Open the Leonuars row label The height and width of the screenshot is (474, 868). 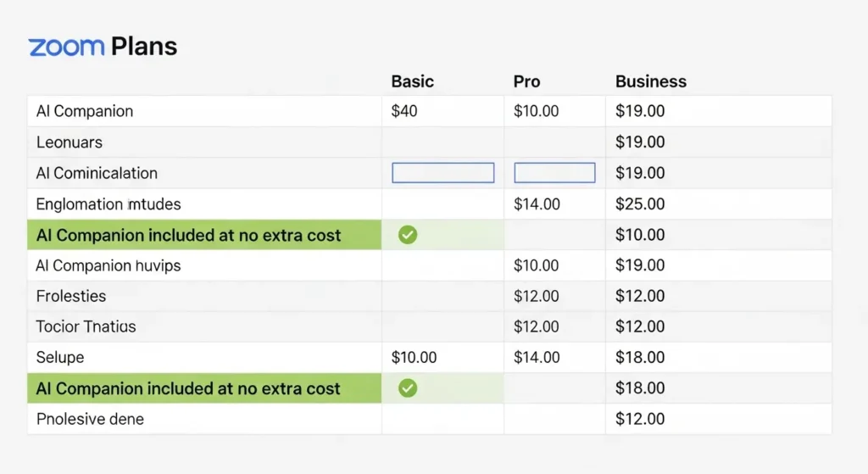point(70,142)
